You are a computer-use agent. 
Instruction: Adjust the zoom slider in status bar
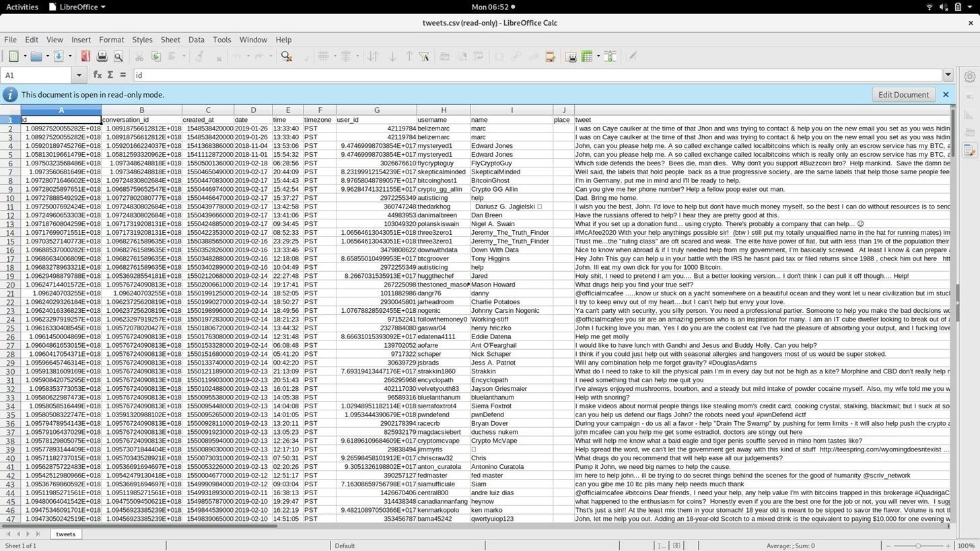[x=918, y=546]
